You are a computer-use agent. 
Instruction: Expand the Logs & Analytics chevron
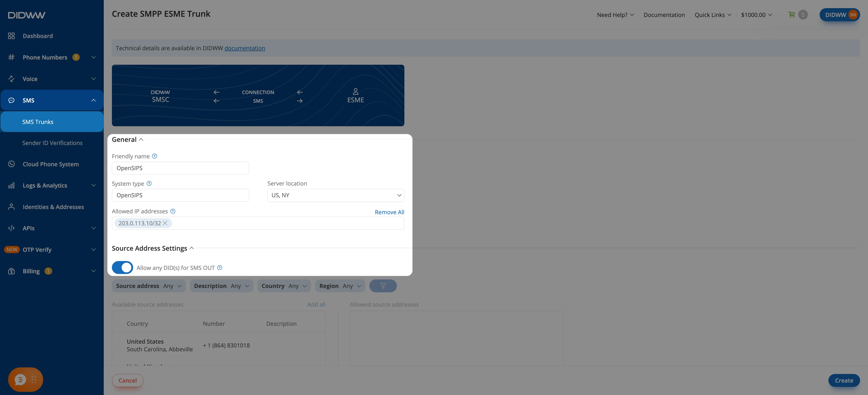pyautogui.click(x=94, y=185)
